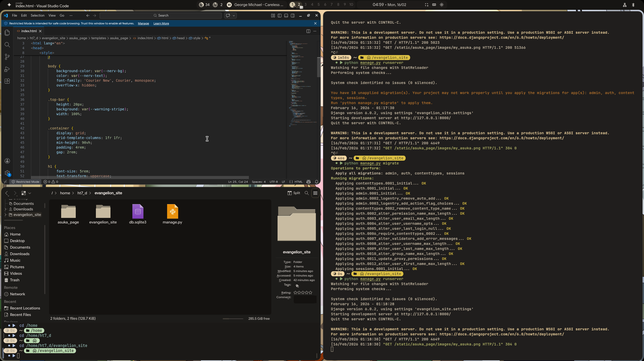This screenshot has height=361, width=644.
Task: Open Search view in activity bar
Action: [x=7, y=45]
